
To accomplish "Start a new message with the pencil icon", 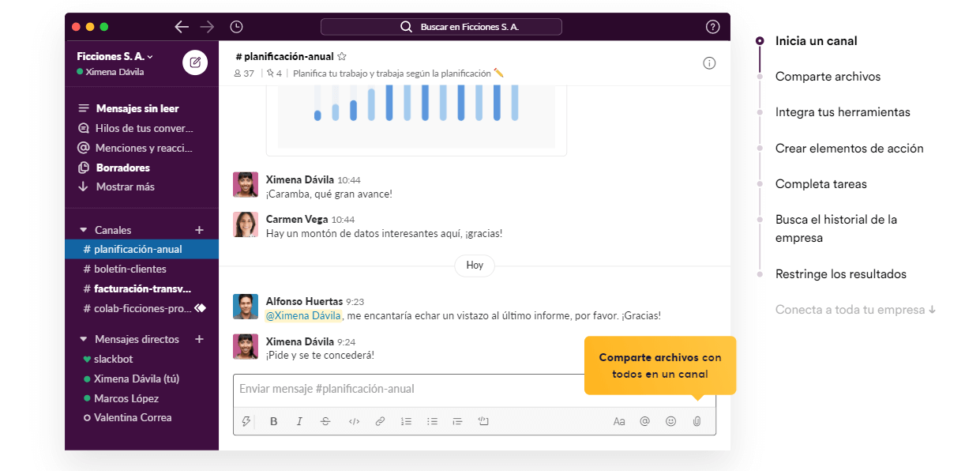I will [195, 62].
